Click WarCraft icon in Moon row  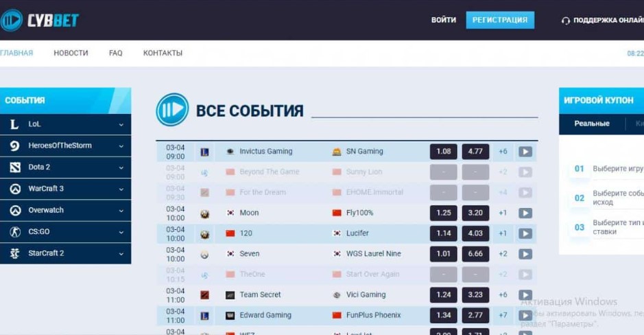(x=204, y=213)
